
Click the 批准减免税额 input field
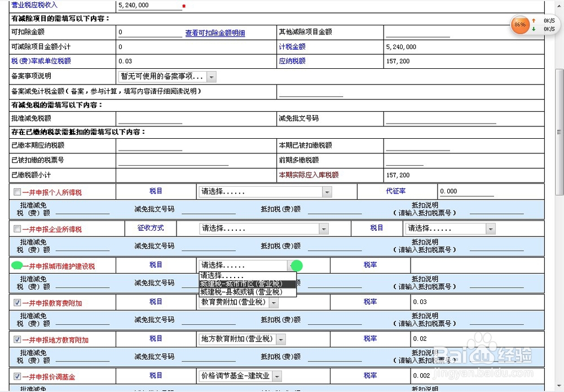tap(150, 119)
